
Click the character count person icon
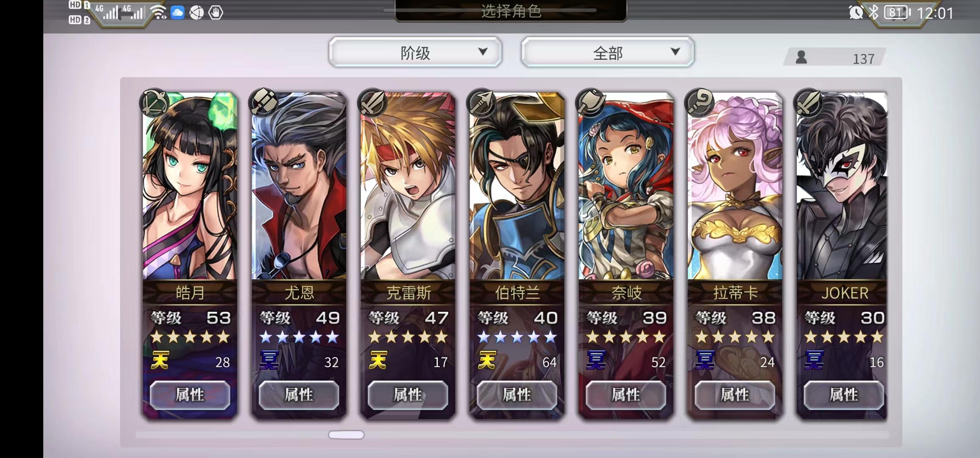point(801,57)
